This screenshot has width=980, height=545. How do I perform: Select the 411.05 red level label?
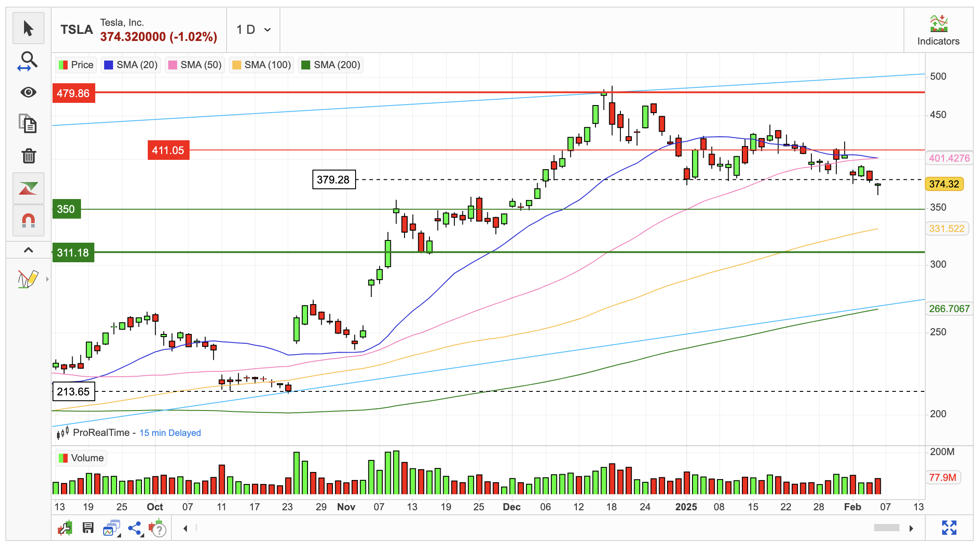[x=168, y=150]
